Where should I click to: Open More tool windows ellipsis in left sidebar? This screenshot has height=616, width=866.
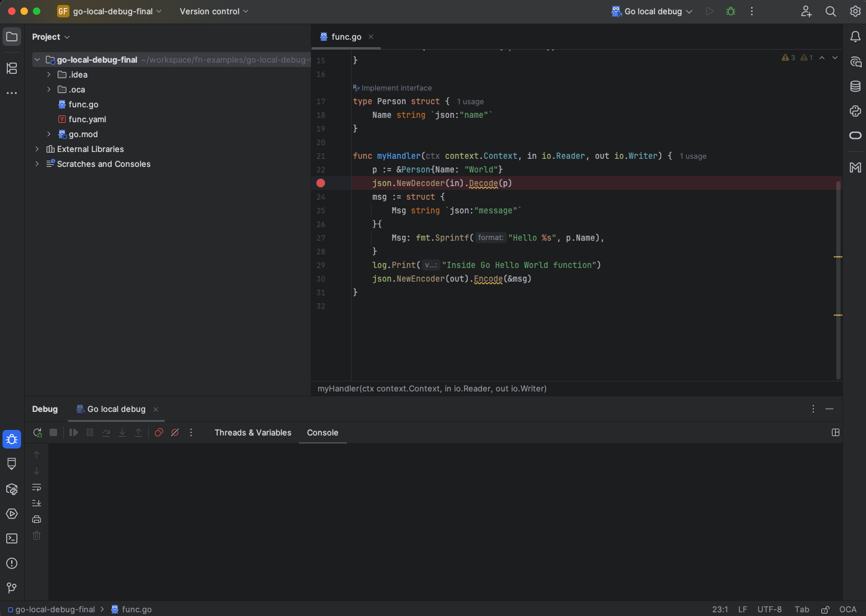tap(12, 93)
